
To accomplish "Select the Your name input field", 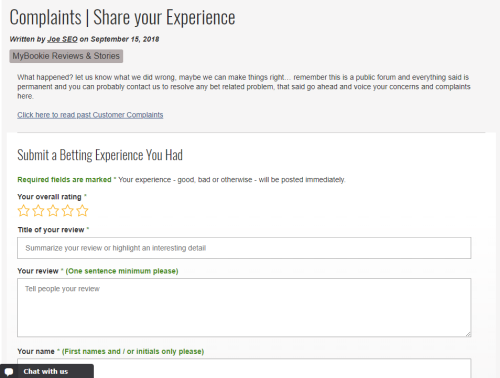I will [x=244, y=368].
